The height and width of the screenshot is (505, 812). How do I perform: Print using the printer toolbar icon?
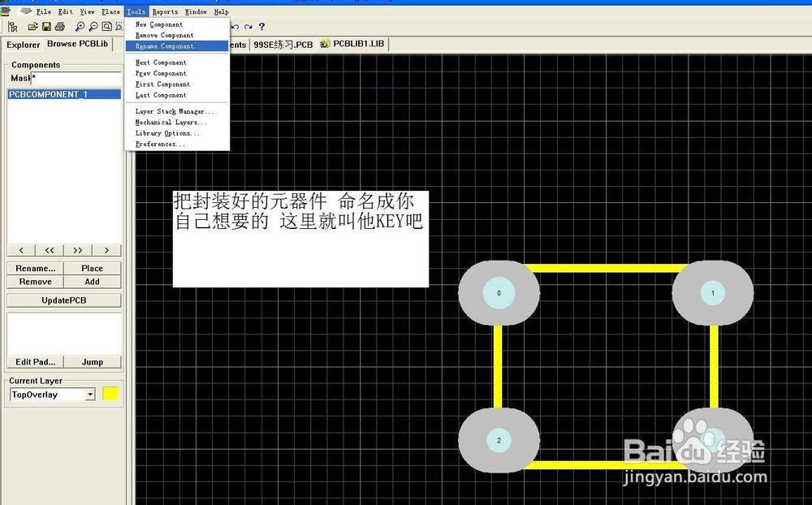click(60, 27)
